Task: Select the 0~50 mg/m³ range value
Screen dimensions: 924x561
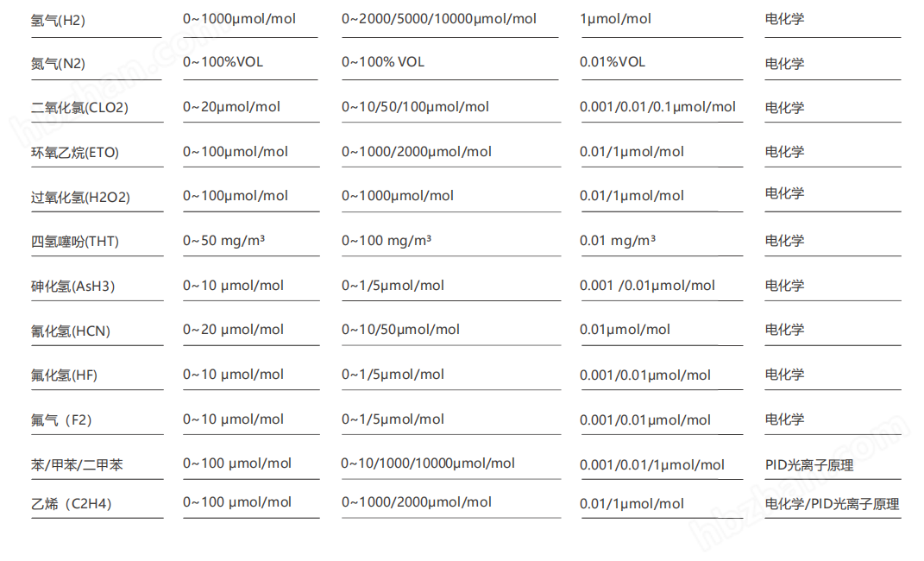Action: click(224, 241)
